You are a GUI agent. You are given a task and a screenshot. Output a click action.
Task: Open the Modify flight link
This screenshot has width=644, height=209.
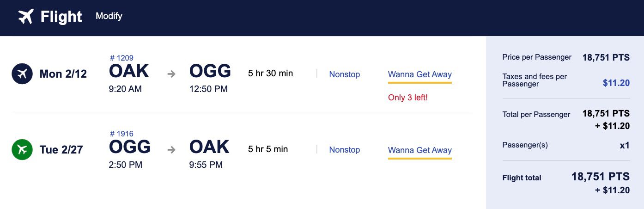(x=109, y=16)
